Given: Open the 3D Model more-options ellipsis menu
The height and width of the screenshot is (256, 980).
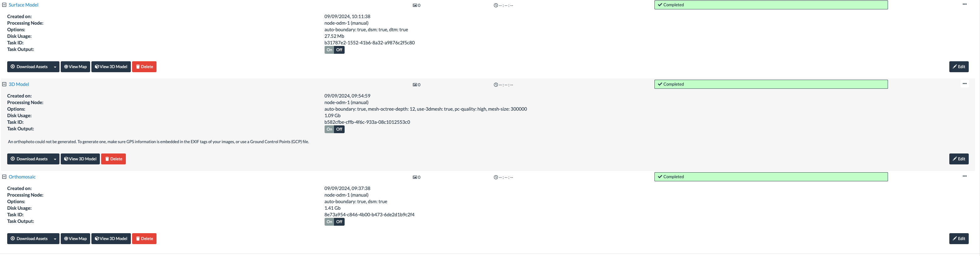Looking at the screenshot, I should point(964,84).
